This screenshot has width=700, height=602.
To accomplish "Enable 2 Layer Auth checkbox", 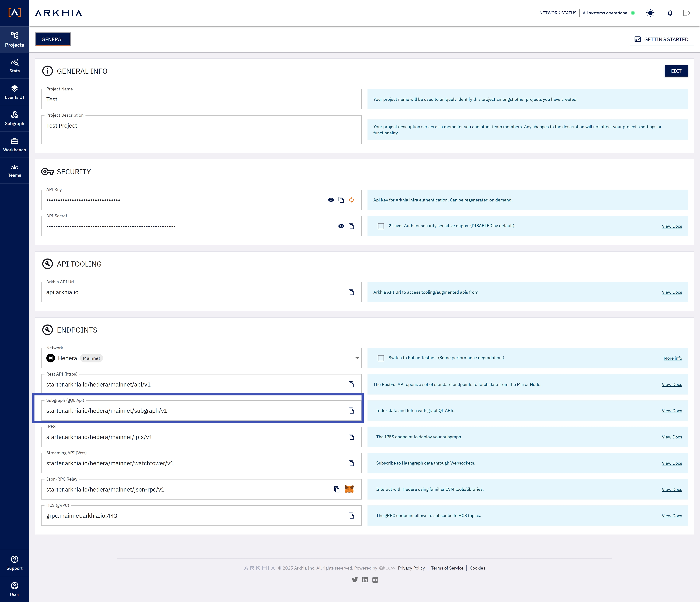I will coord(381,226).
